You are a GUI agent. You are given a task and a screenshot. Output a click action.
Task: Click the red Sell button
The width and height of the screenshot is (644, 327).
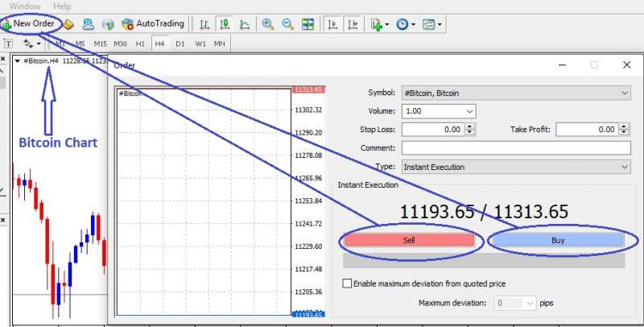click(409, 240)
